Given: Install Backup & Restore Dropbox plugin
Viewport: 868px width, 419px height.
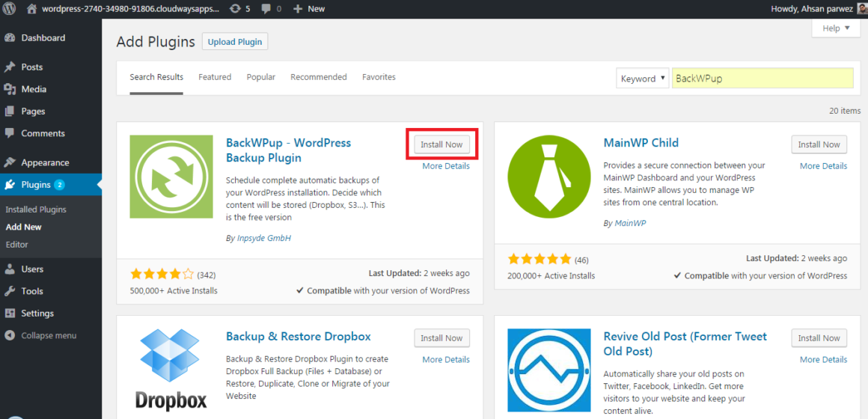Looking at the screenshot, I should point(441,337).
